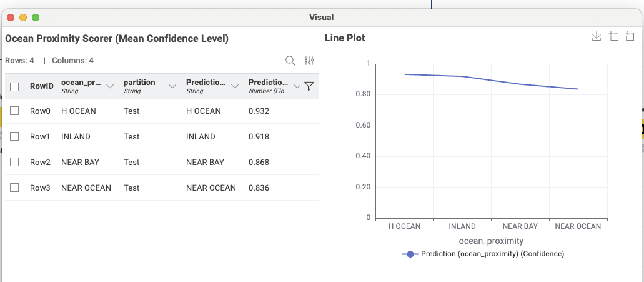Tick the checkbox for Row3
The height and width of the screenshot is (282, 644).
(x=14, y=188)
